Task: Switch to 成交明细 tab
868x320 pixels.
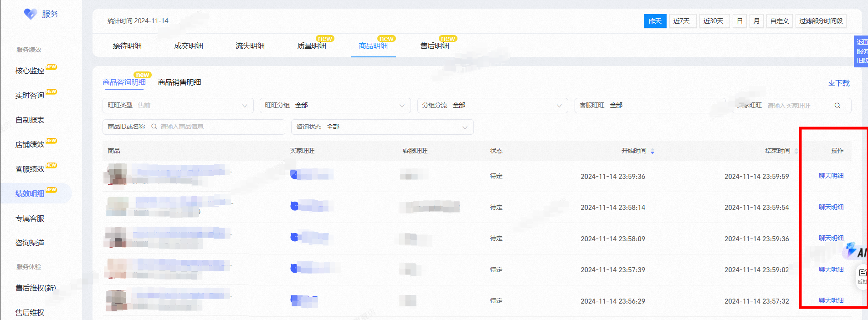Action: click(189, 46)
